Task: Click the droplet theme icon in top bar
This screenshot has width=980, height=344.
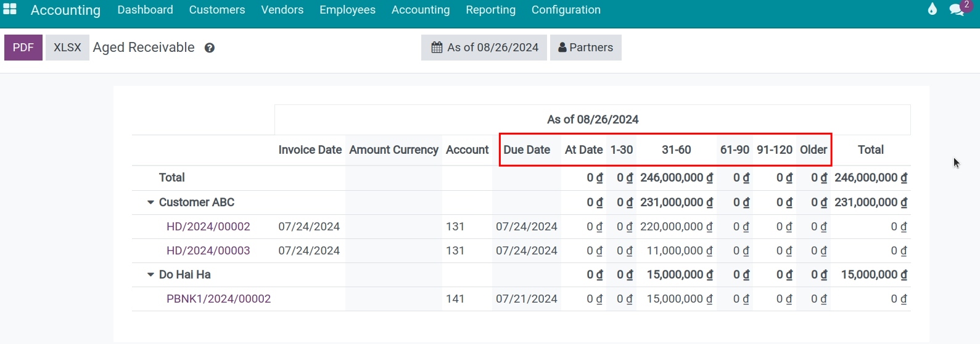Action: pyautogui.click(x=932, y=9)
